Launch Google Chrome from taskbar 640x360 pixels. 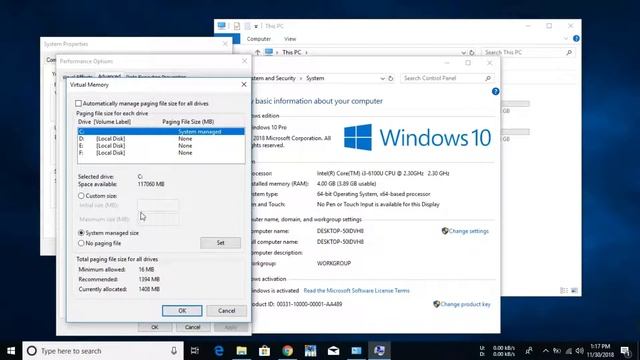tap(287, 351)
